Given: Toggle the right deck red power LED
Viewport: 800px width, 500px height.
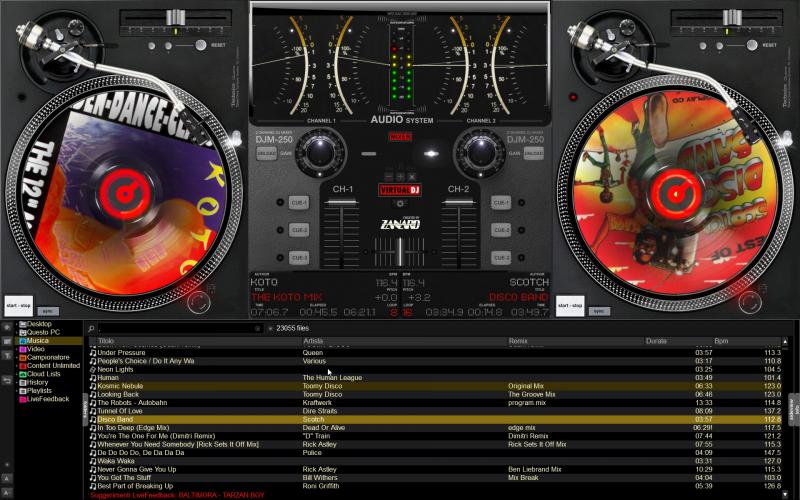Looking at the screenshot, I should (x=573, y=97).
